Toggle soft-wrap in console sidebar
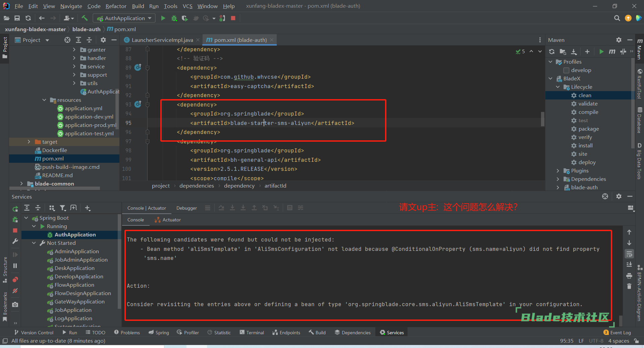Viewport: 644px width, 348px height. [x=629, y=254]
